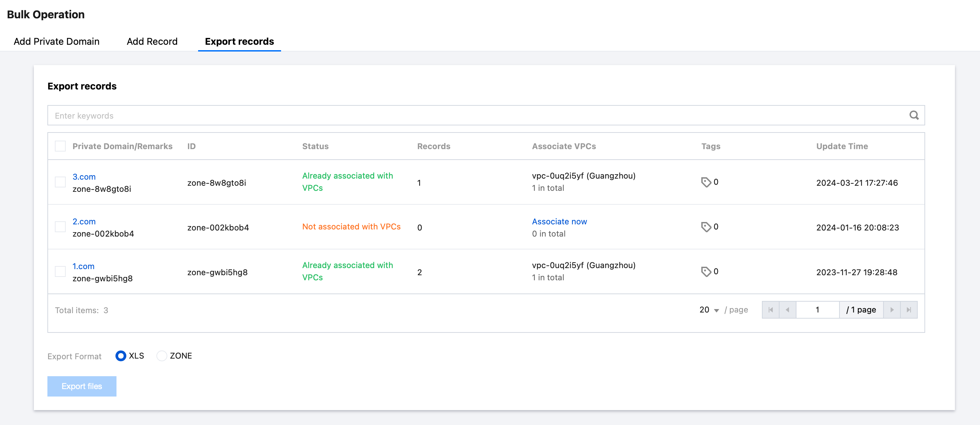Choose XLS export format
This screenshot has height=425, width=980.
click(121, 356)
